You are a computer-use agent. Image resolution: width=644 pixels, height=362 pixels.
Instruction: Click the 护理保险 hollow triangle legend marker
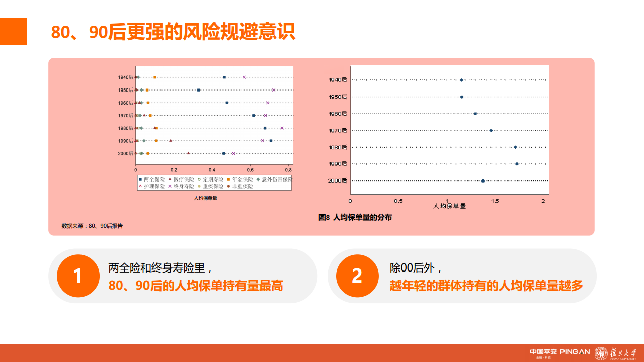[140, 186]
